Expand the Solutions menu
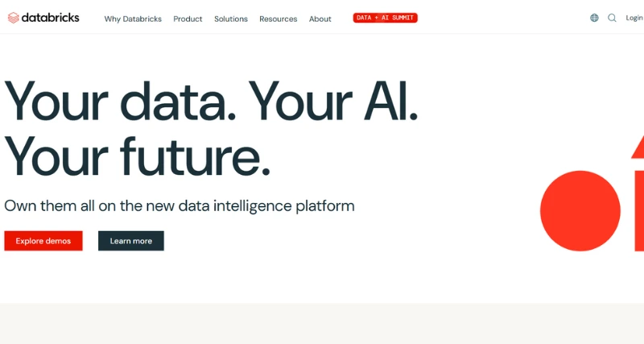The image size is (644, 344). 231,19
